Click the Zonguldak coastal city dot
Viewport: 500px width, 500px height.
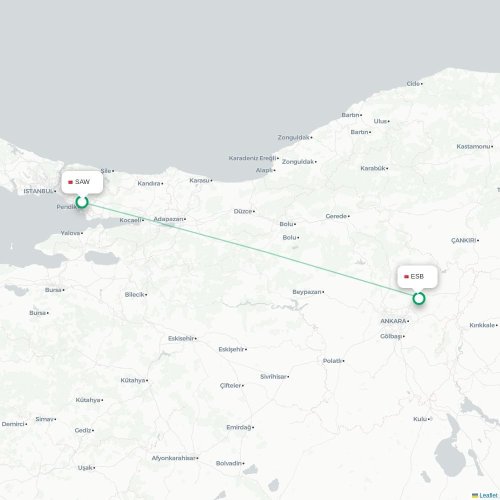311,138
